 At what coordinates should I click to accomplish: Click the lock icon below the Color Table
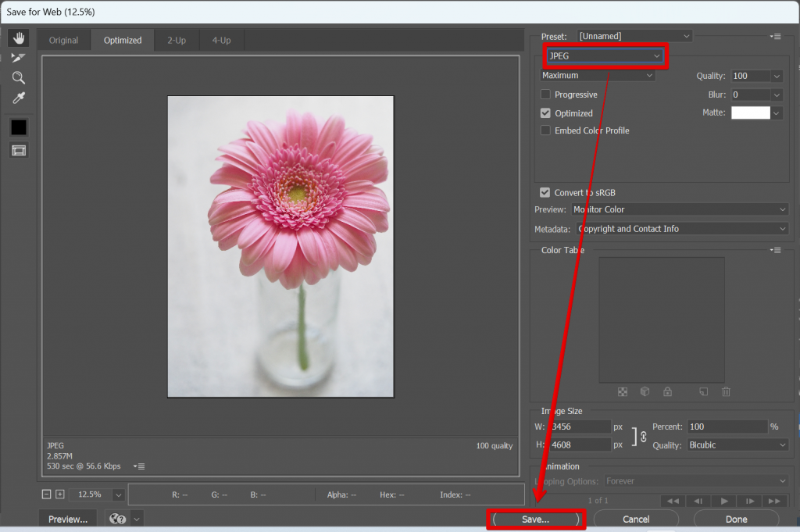[x=666, y=391]
